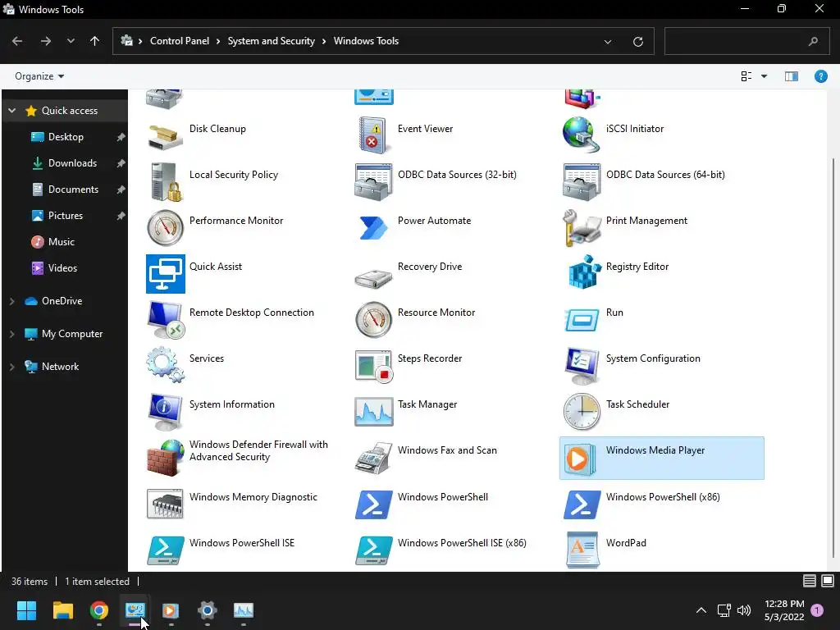The width and height of the screenshot is (840, 630).
Task: Refresh the Windows Tools folder
Action: 637,41
